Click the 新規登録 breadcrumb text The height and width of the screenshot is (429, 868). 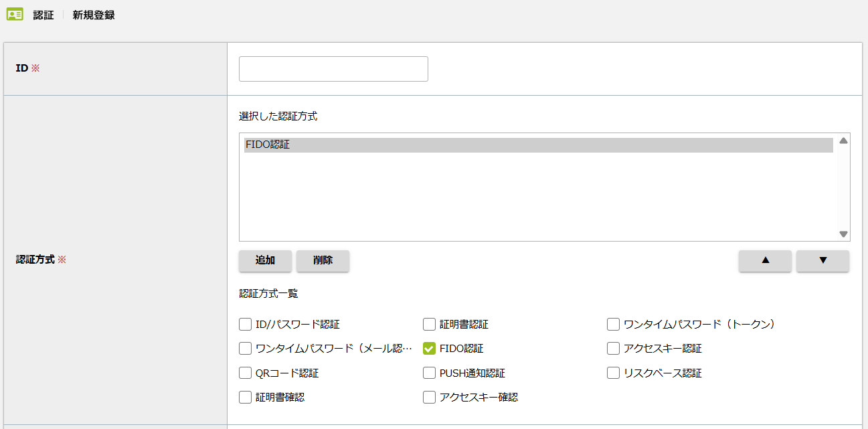click(x=94, y=15)
